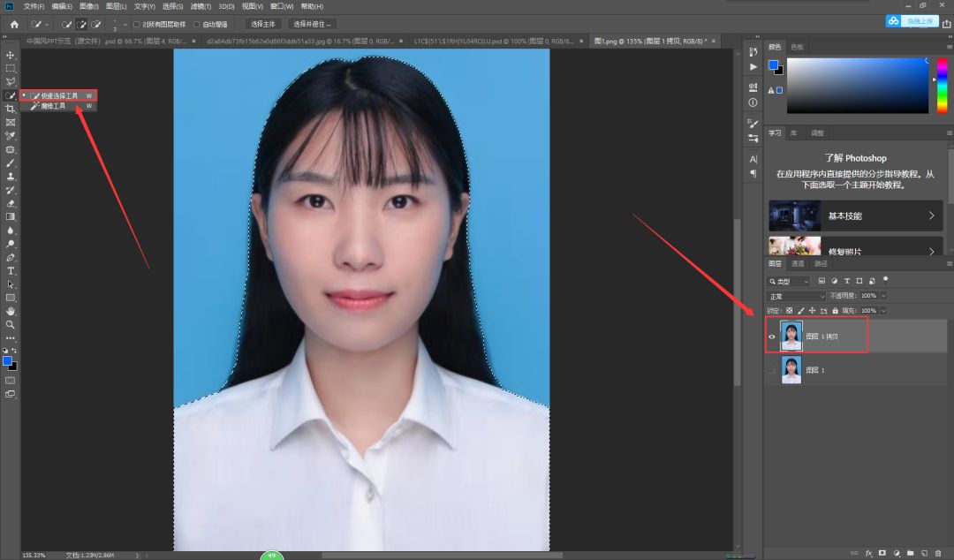Image resolution: width=954 pixels, height=560 pixels.
Task: Activate the Hand tool
Action: pos(11,311)
